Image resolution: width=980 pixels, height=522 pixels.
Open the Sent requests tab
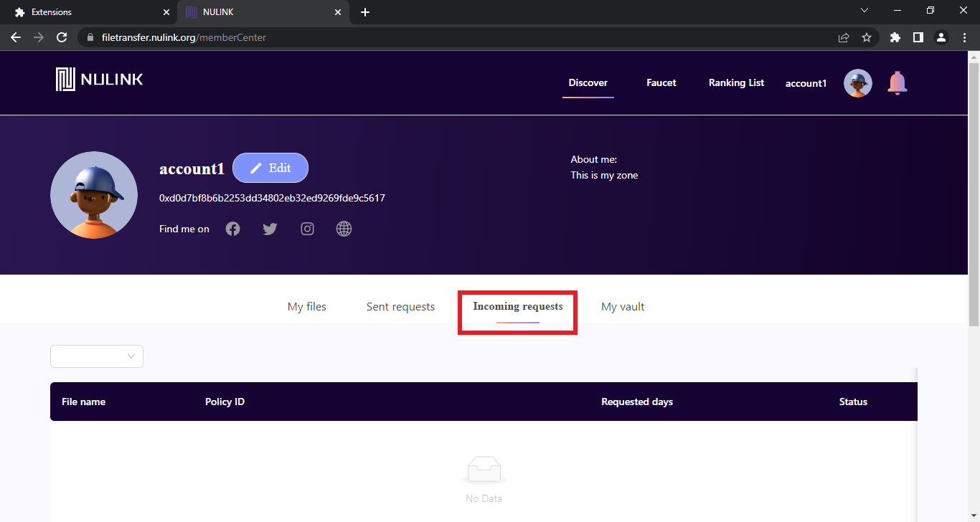tap(400, 307)
